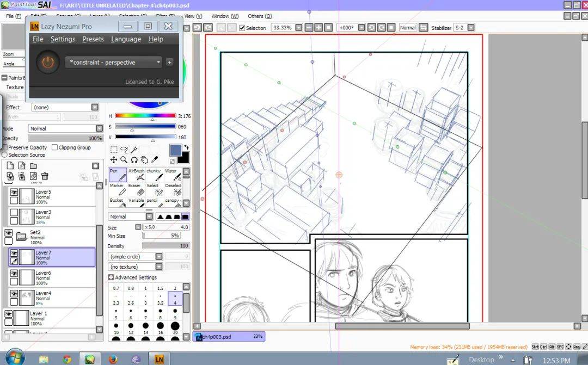Click the magnifier zoom tool
Image resolution: width=588 pixels, height=365 pixels.
tap(124, 160)
